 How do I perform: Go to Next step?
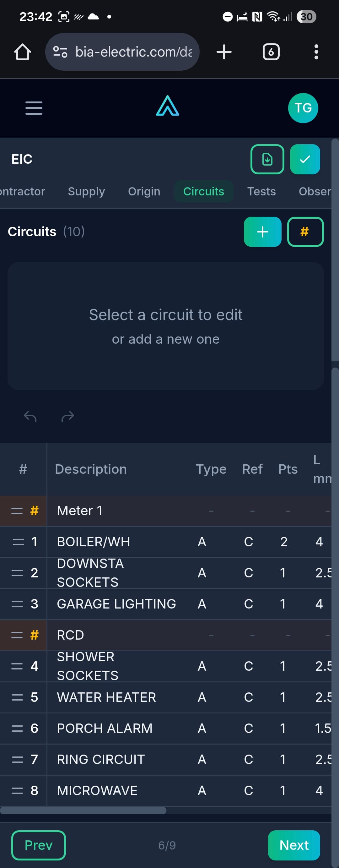(294, 845)
